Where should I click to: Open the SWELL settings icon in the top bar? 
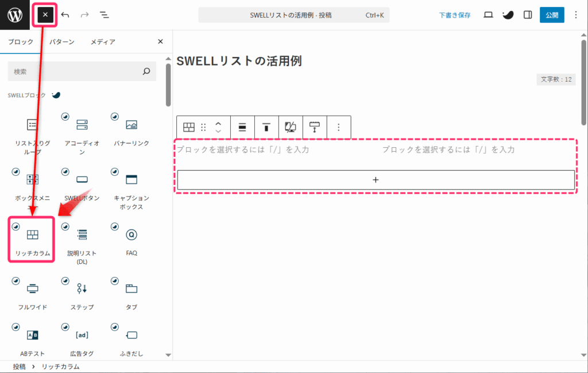(508, 15)
